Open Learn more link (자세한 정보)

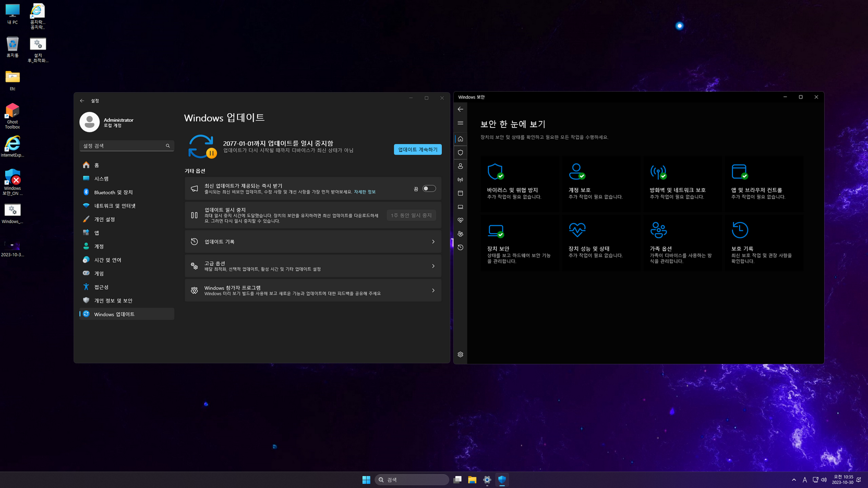365,192
